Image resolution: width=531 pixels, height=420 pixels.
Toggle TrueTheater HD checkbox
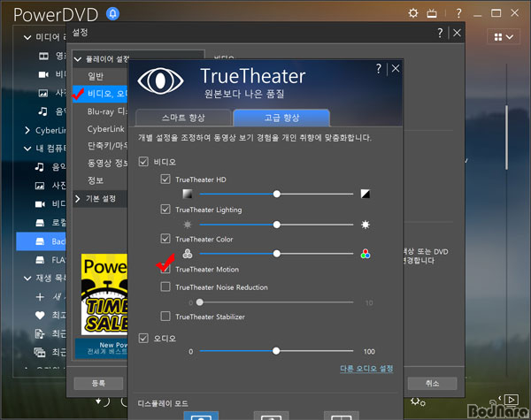click(165, 179)
